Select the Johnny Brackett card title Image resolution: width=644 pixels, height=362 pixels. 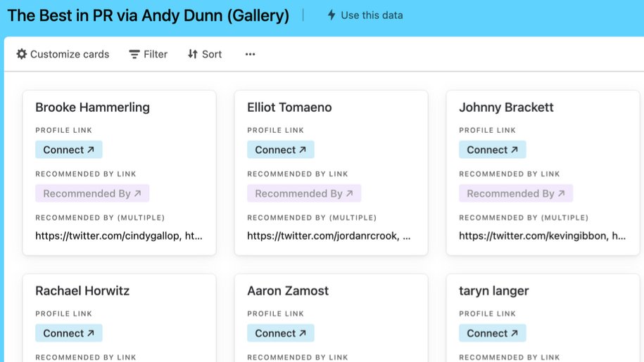tap(506, 108)
